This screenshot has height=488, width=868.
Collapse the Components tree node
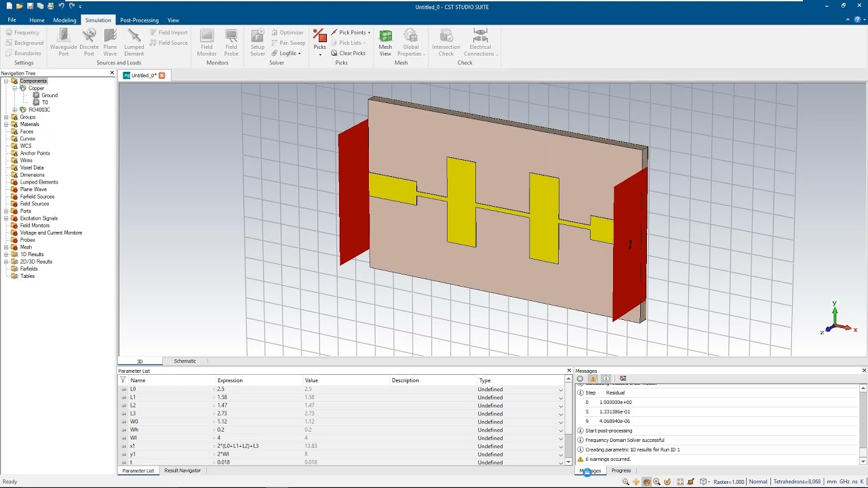click(x=6, y=81)
